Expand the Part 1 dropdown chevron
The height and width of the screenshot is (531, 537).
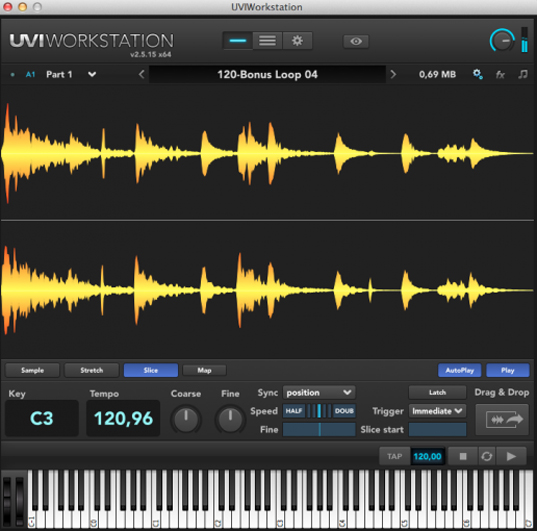[92, 74]
